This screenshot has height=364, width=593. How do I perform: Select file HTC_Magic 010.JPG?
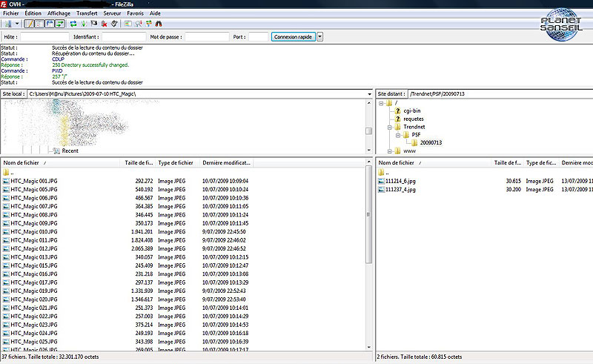click(x=34, y=232)
